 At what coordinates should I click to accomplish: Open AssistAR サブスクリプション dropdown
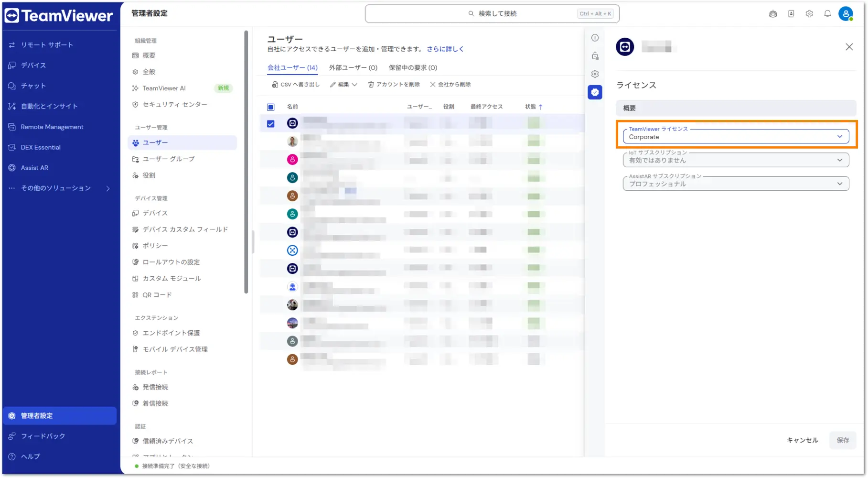[x=736, y=184]
